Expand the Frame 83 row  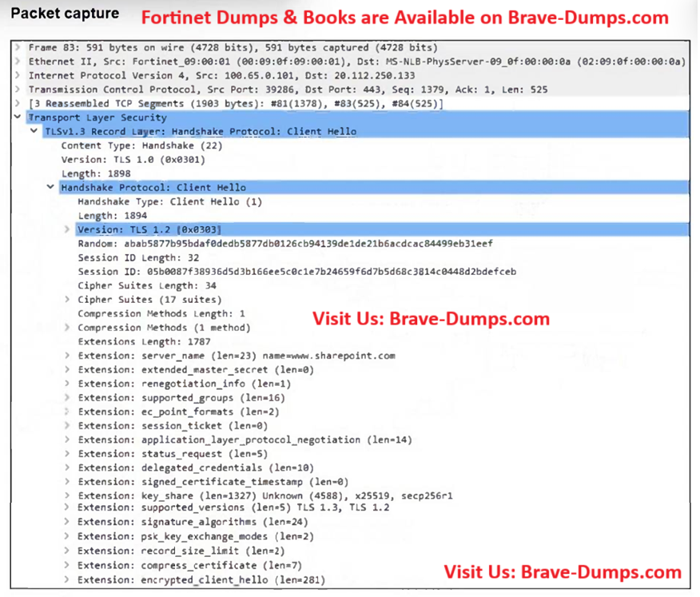18,48
